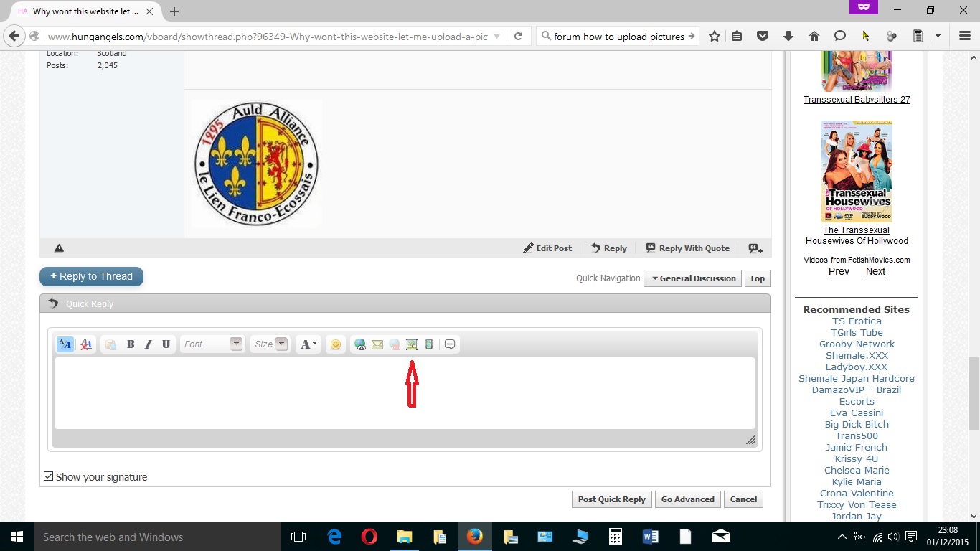Click the Edit Post button
The width and height of the screenshot is (980, 551).
(x=547, y=248)
